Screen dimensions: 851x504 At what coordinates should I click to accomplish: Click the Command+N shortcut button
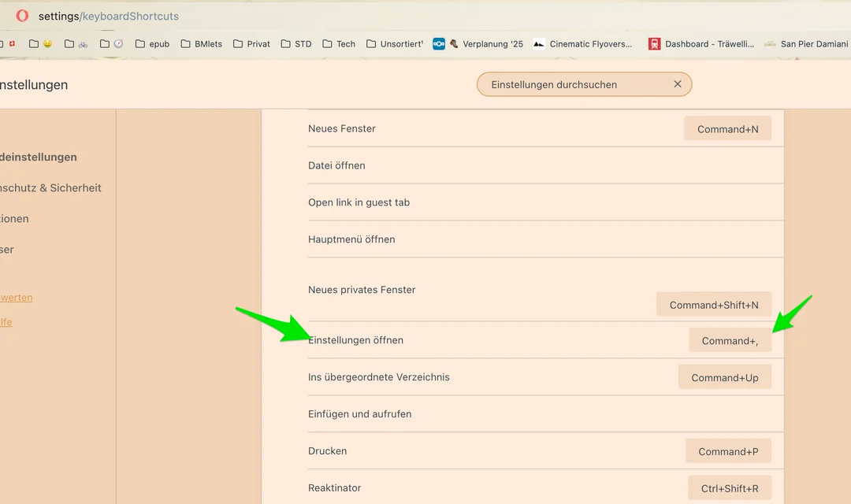click(727, 128)
